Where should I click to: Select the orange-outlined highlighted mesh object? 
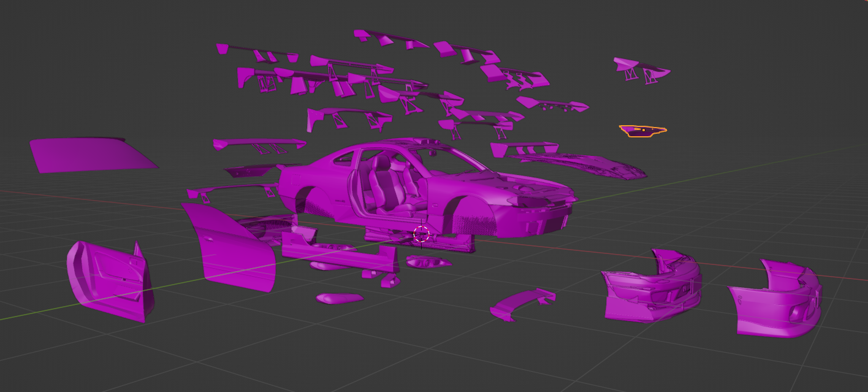click(x=642, y=131)
